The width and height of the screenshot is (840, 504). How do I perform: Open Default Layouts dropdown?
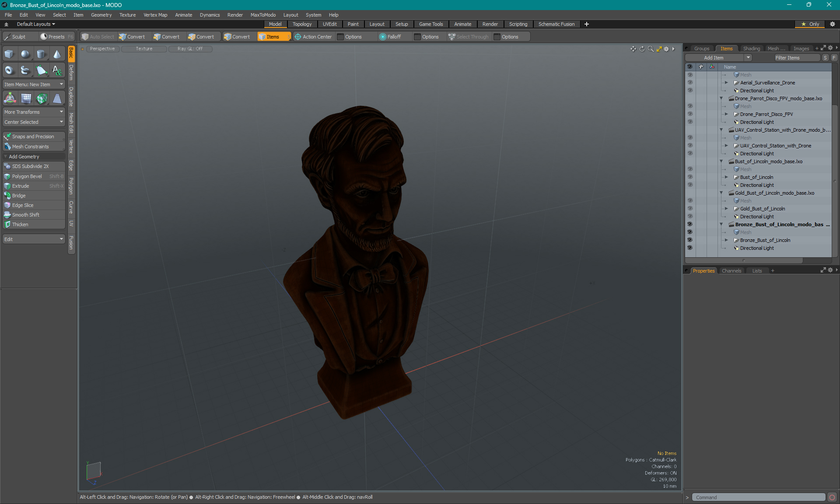point(36,24)
